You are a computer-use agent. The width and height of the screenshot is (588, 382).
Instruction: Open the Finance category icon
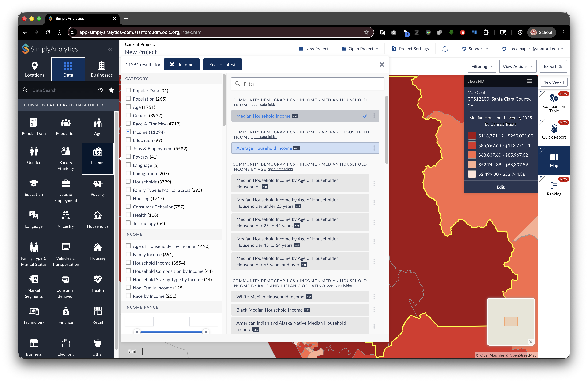[x=66, y=315]
